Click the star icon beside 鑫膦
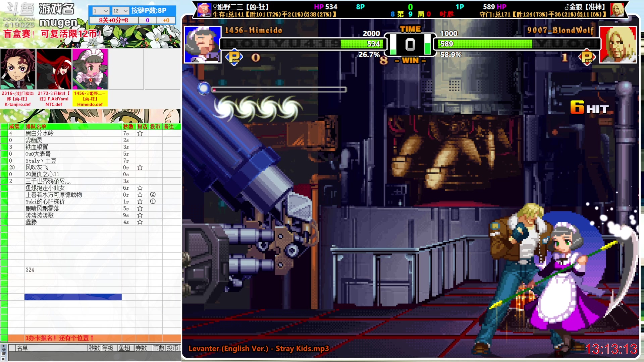The height and width of the screenshot is (362, 644). pos(140,222)
